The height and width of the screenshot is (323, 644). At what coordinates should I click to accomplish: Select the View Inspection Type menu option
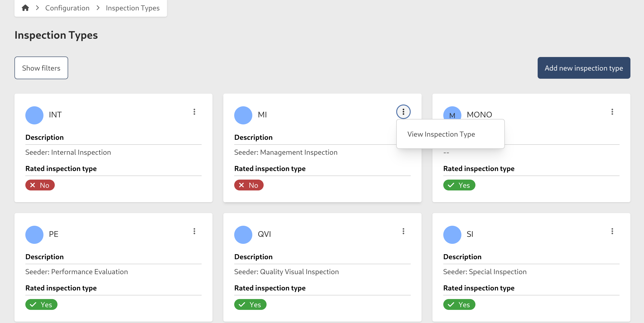(441, 134)
